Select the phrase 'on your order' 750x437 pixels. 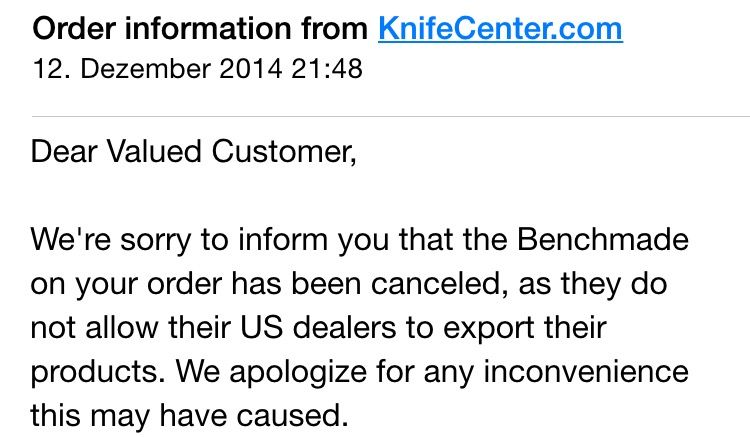point(126,285)
